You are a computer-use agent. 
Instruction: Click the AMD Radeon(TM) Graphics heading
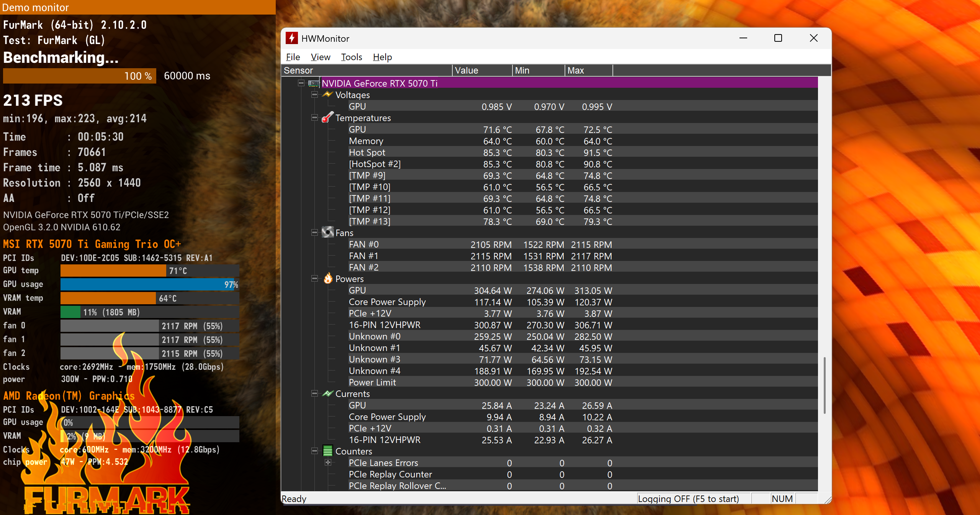(69, 396)
